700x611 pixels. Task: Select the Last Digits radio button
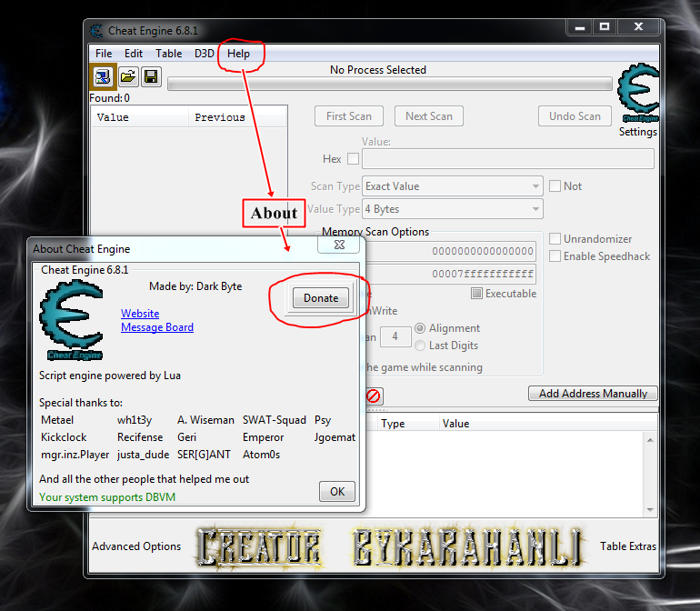(419, 346)
